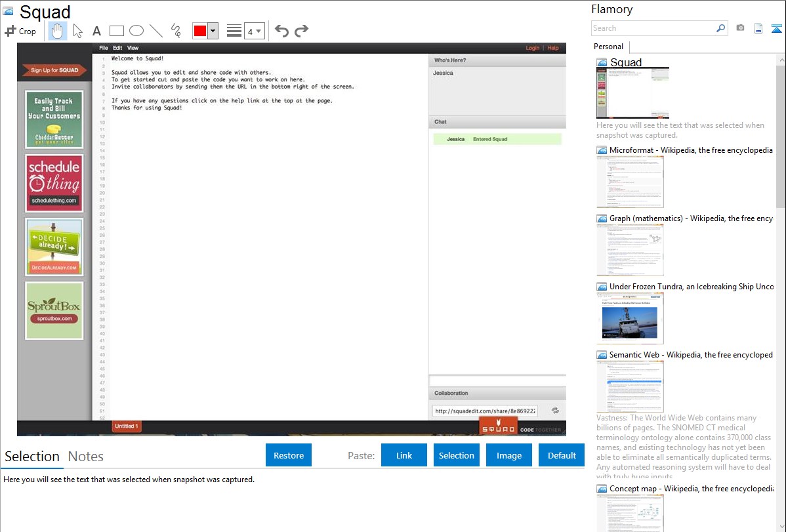Viewport: 786px width, 532px height.
Task: Click the Squad window icon by title
Action: click(8, 11)
